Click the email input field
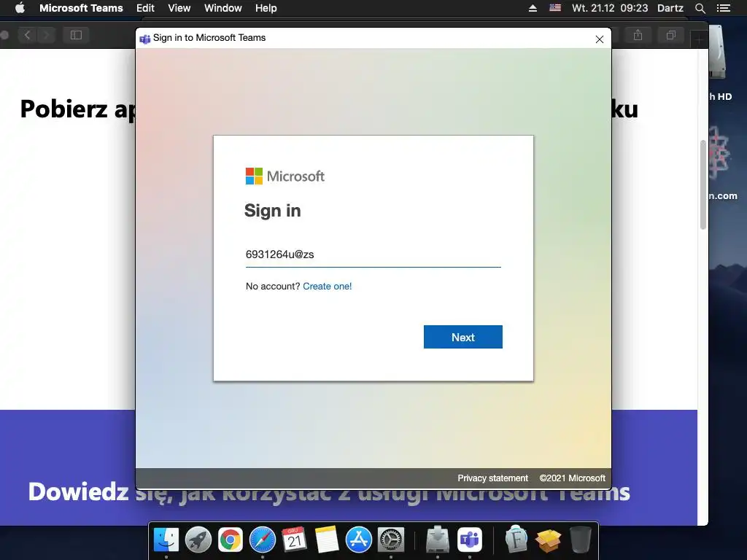 click(x=373, y=254)
